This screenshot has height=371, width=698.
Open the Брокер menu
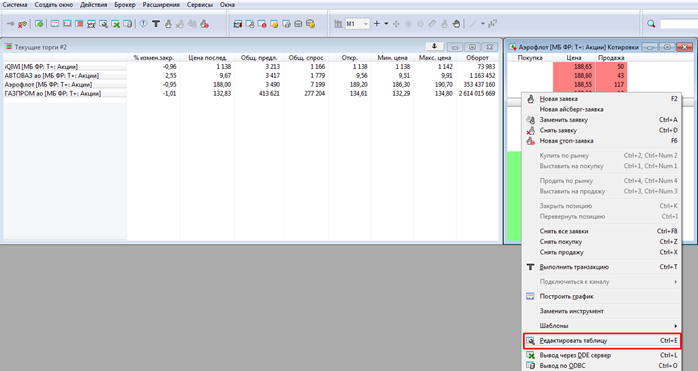(x=125, y=4)
